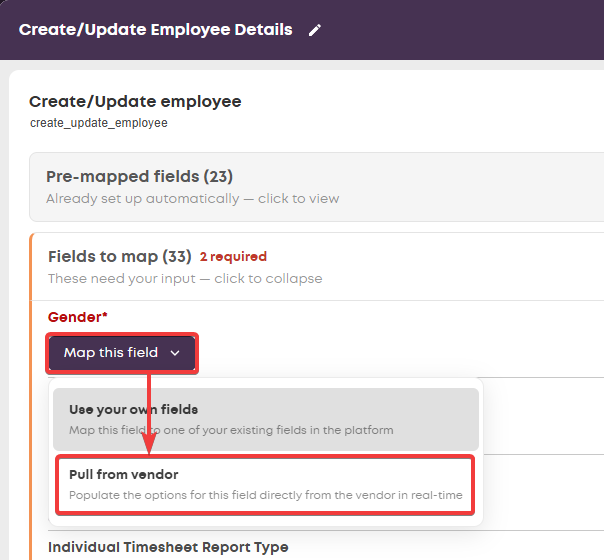Click the pencil edit icon beside the title
604x560 pixels.
[x=315, y=30]
